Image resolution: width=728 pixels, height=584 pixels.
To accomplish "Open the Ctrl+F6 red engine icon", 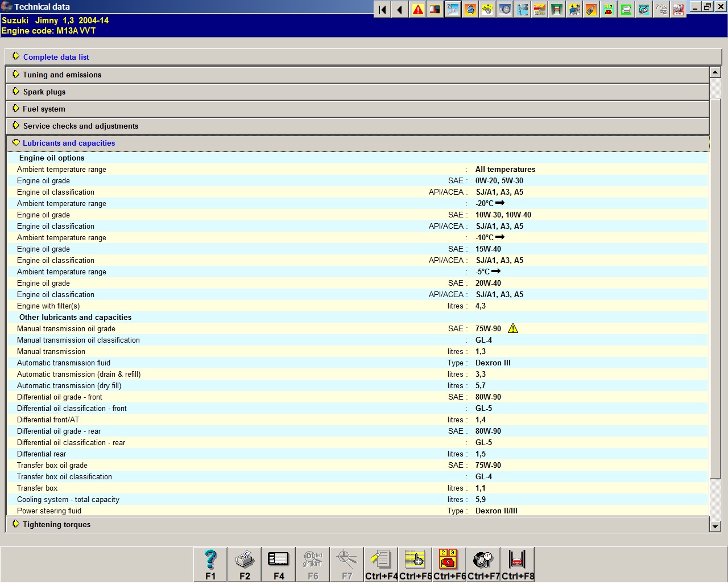I will (x=449, y=560).
